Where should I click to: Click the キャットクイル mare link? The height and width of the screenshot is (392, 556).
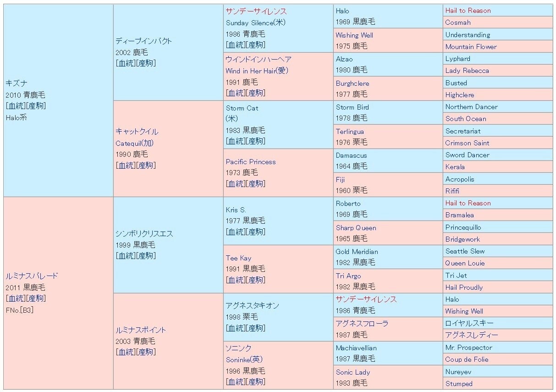(137, 132)
